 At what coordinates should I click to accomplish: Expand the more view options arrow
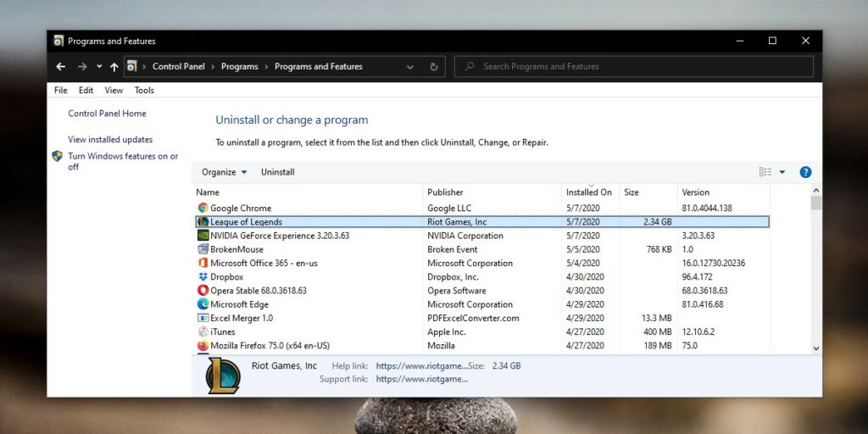782,172
